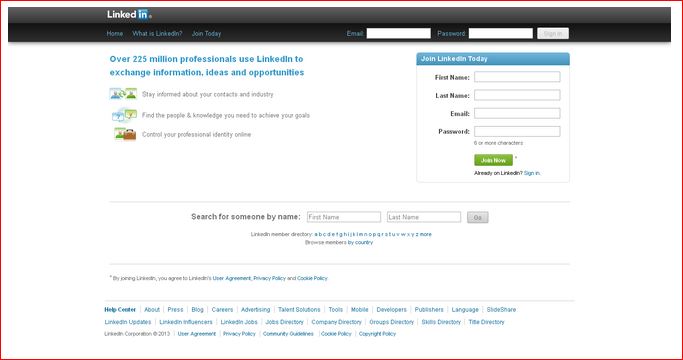Open Developers footer link
Image resolution: width=683 pixels, height=360 pixels.
(391, 309)
